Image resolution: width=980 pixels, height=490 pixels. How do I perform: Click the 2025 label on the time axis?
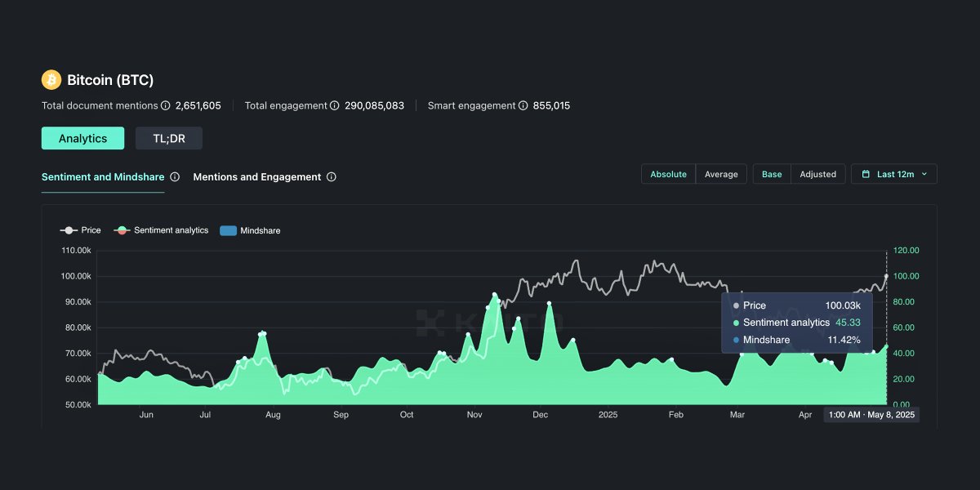coord(608,415)
